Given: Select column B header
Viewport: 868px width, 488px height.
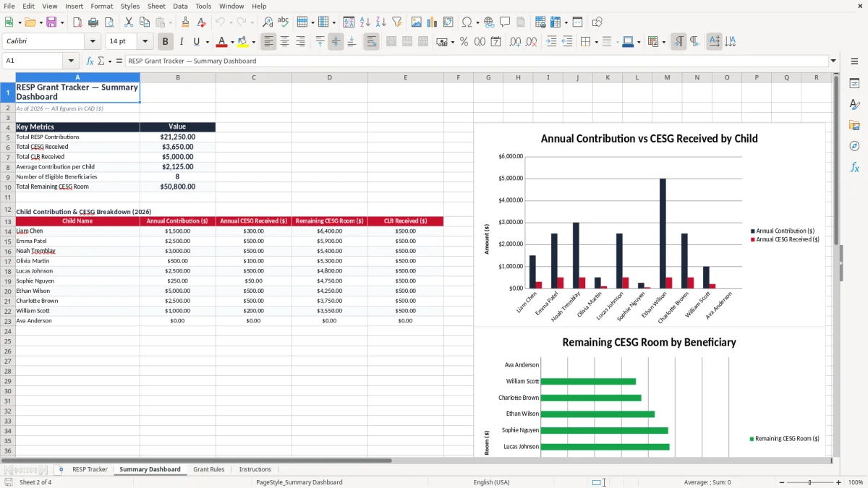Looking at the screenshot, I should click(x=177, y=77).
